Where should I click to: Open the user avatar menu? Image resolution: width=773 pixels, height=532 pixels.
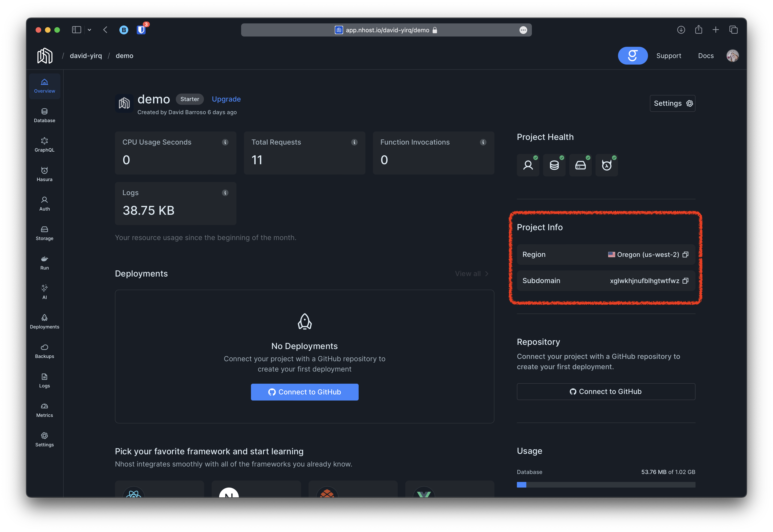click(x=732, y=56)
